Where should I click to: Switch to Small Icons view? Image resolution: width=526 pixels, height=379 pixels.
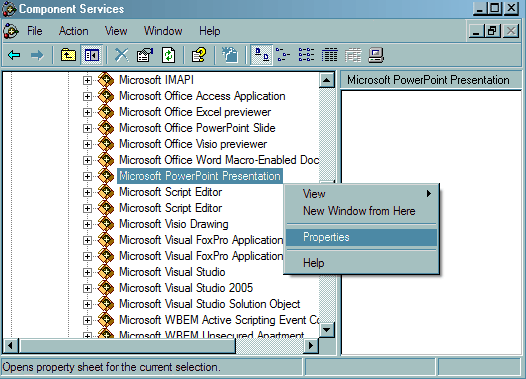coord(283,55)
